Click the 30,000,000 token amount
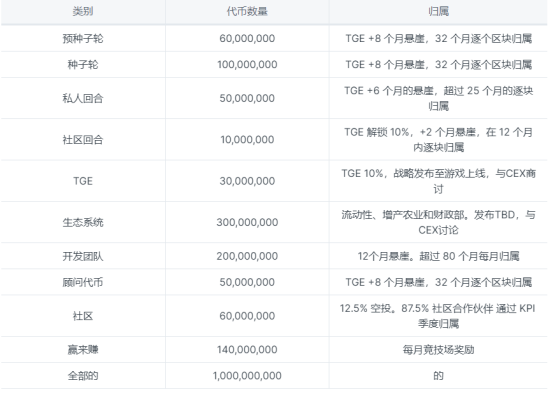The width and height of the screenshot is (553, 393). [247, 181]
